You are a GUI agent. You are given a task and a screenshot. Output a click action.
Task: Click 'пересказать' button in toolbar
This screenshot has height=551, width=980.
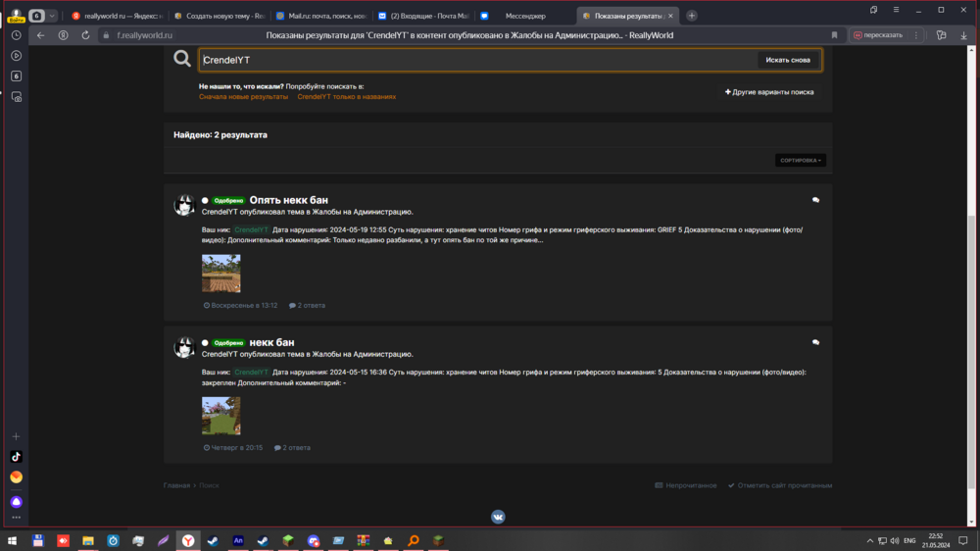(x=878, y=35)
